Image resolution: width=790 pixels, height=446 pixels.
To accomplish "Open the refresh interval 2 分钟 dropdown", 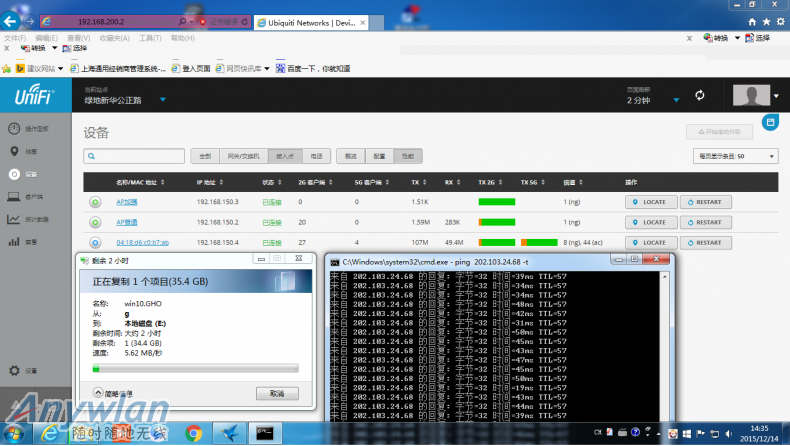I will click(x=676, y=100).
